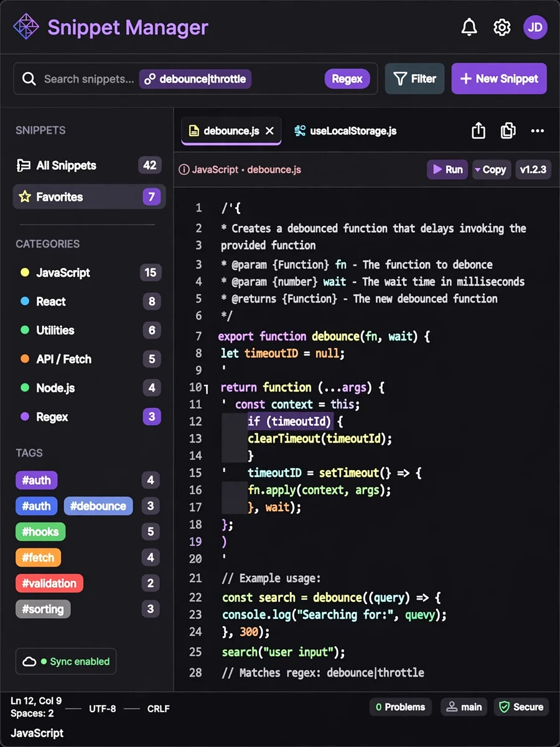Close the debounce.js tab
The image size is (560, 747).
(269, 131)
